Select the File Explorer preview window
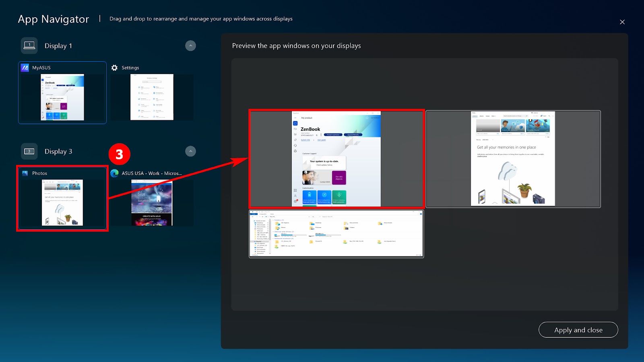 [x=336, y=234]
